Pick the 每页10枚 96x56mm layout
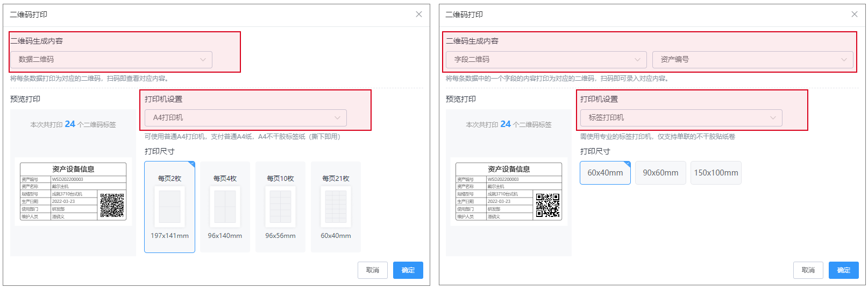 coord(280,207)
